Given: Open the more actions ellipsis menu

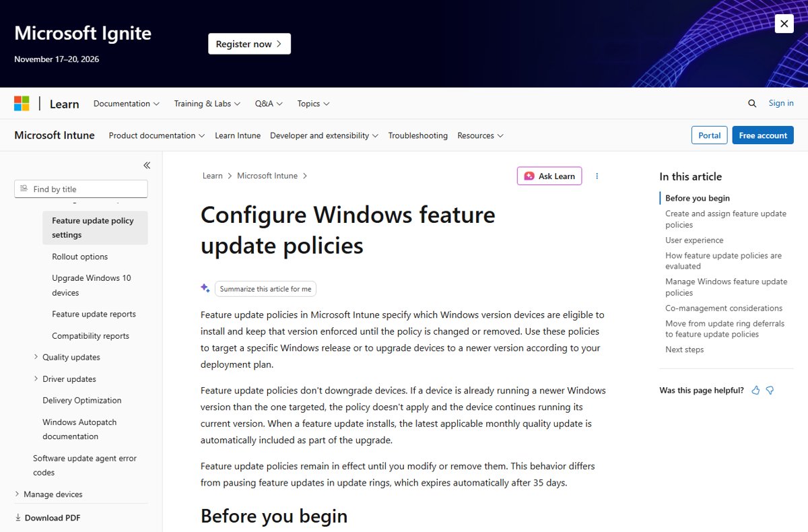Looking at the screenshot, I should tap(597, 176).
